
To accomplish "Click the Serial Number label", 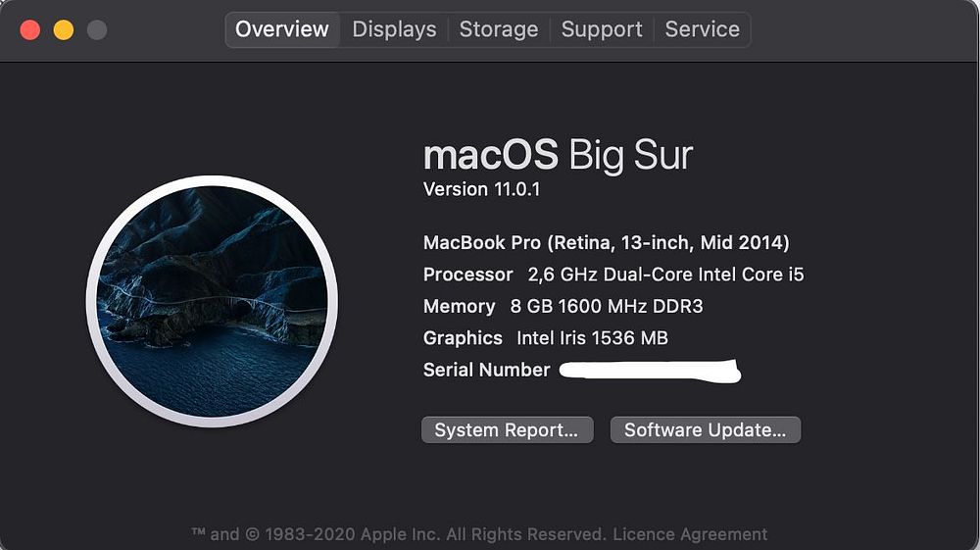I will (486, 370).
